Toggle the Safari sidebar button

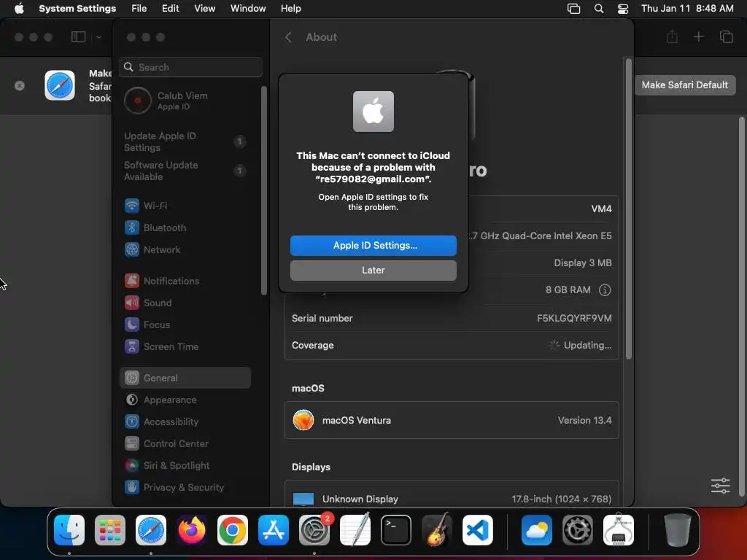[78, 37]
